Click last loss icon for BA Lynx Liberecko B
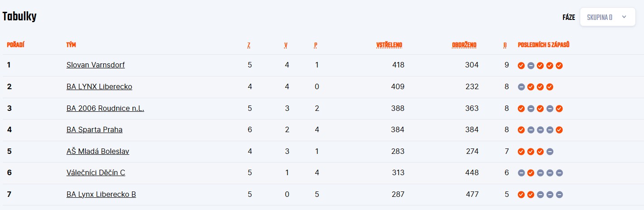Viewport: 644px width, 210px height. coord(559,195)
